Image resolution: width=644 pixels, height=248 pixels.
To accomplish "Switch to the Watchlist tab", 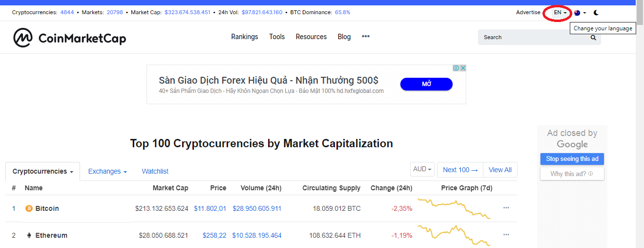I will click(155, 171).
